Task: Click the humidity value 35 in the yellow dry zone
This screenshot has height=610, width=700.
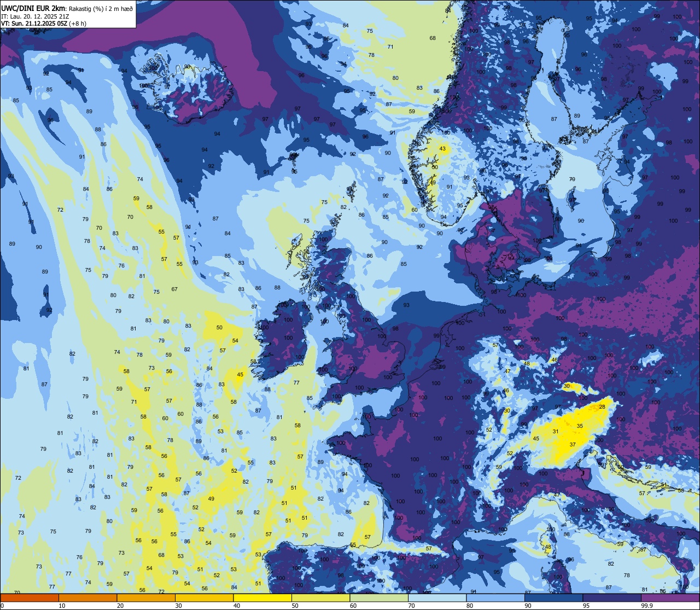Action: [580, 426]
